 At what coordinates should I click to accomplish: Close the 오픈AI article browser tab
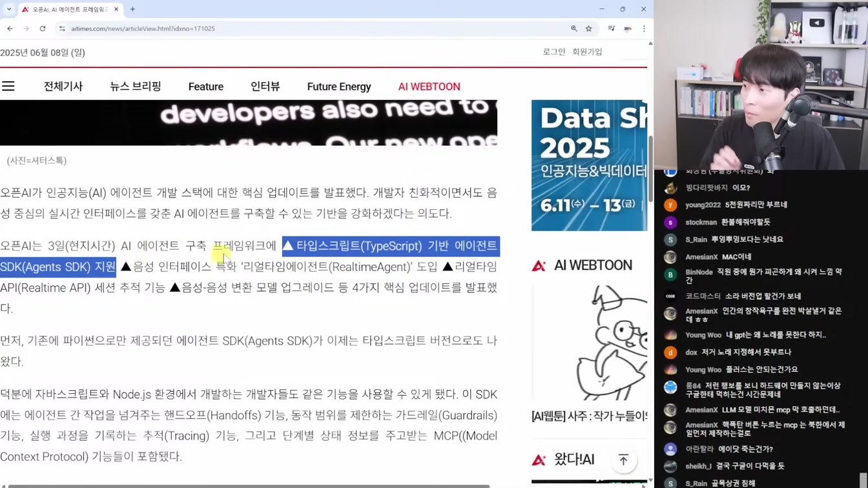point(116,9)
